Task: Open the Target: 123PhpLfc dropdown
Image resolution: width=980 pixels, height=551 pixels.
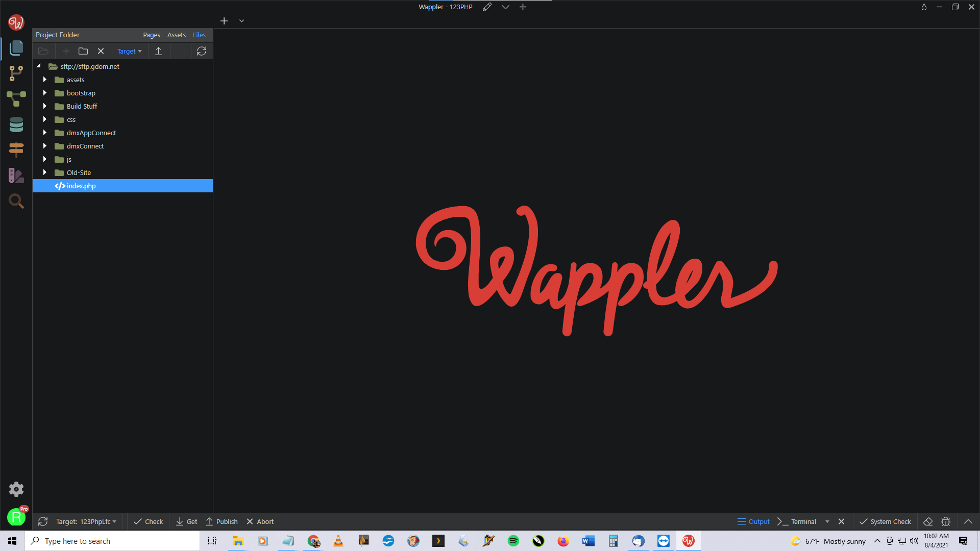Action: (86, 521)
